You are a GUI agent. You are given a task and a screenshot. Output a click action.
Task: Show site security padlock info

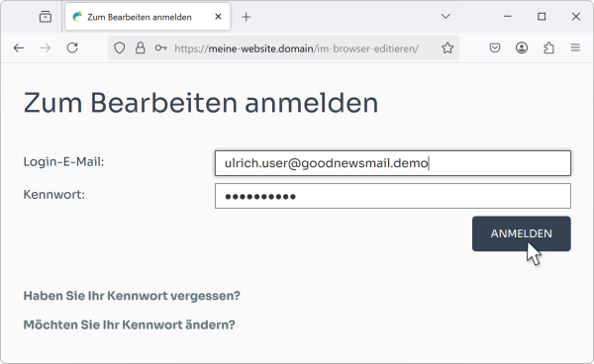tap(141, 48)
